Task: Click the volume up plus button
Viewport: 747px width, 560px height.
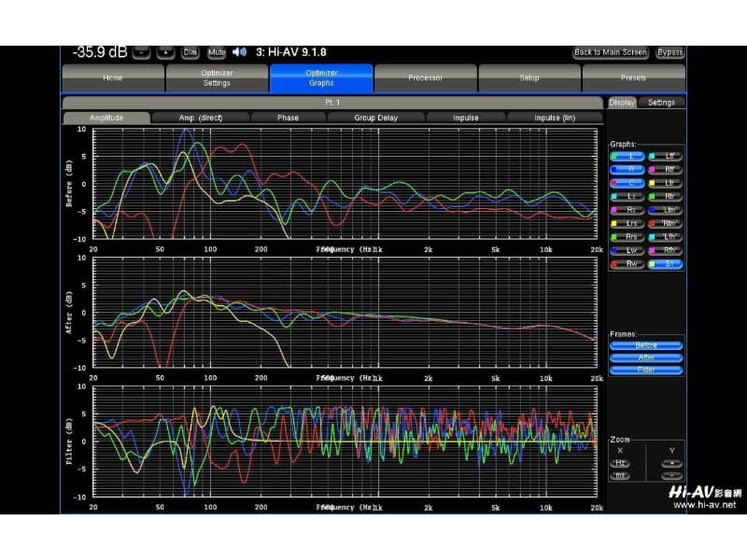Action: coord(166,52)
